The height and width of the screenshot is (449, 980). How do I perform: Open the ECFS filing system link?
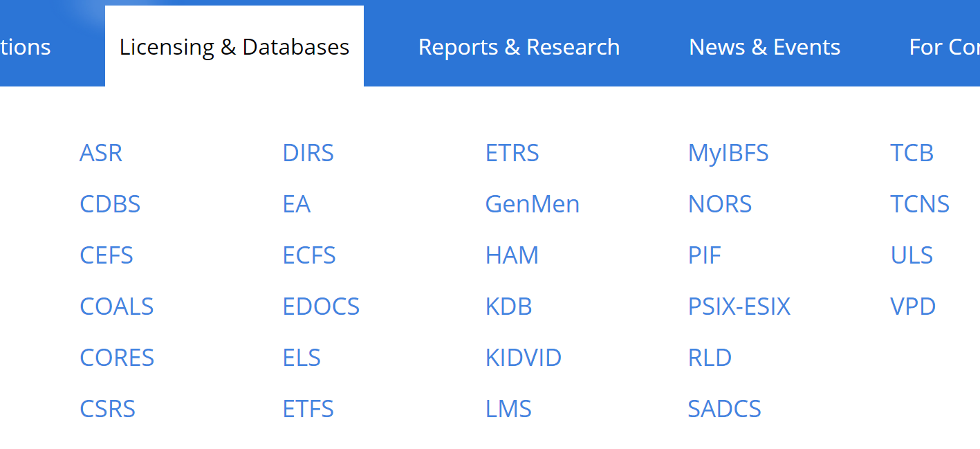[309, 255]
